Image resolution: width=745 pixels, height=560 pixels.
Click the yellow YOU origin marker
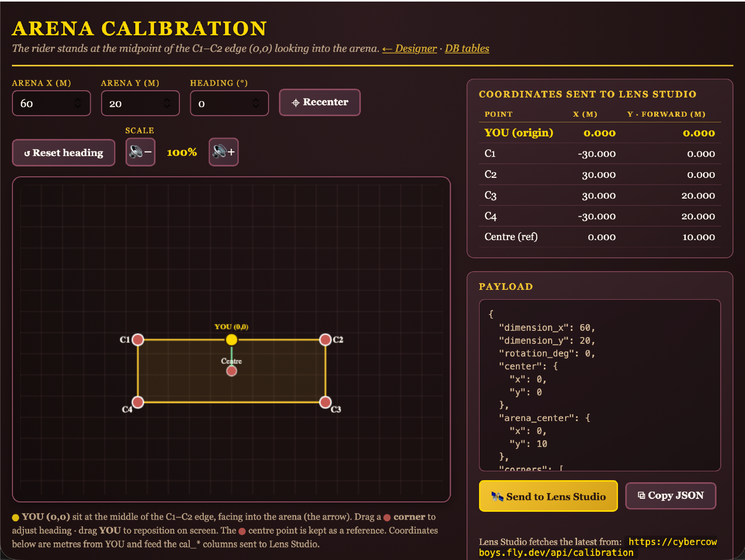coord(232,340)
